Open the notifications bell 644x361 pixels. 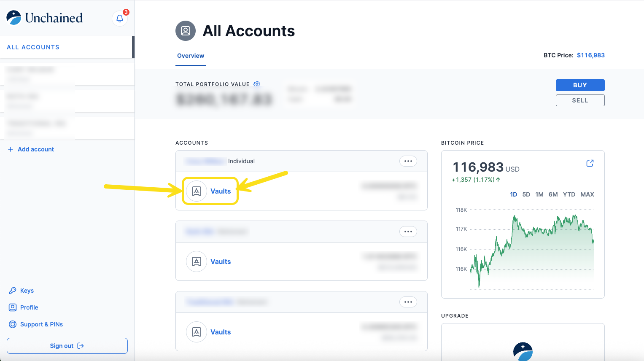tap(120, 19)
